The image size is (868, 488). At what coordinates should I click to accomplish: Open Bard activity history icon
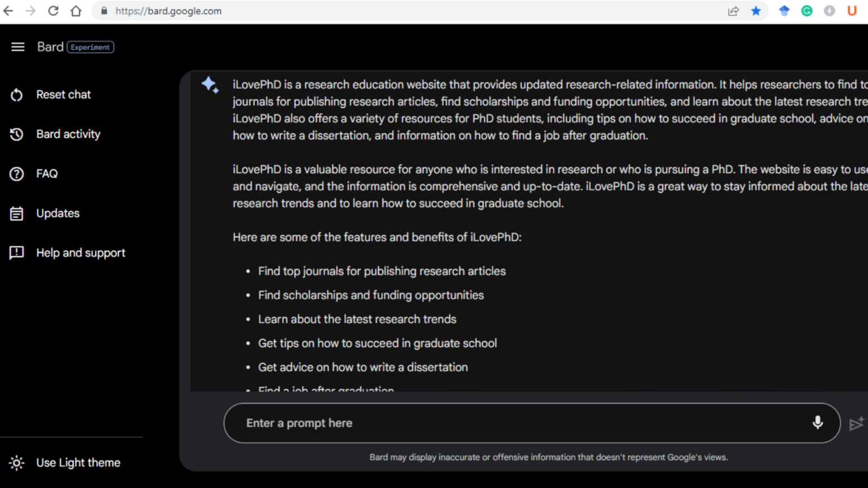16,134
